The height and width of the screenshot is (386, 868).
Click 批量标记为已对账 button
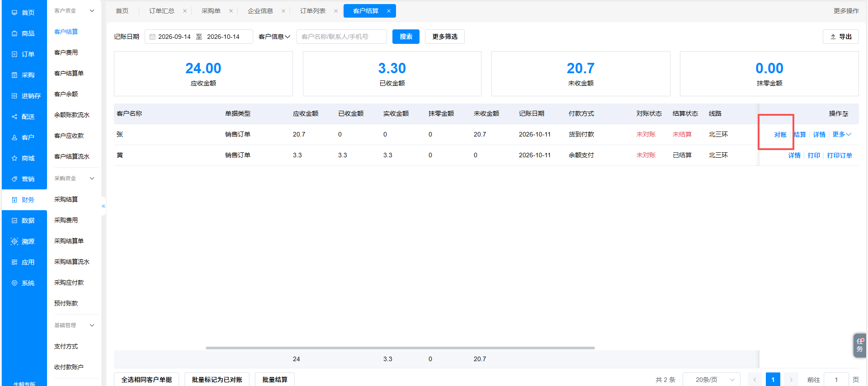pyautogui.click(x=217, y=380)
